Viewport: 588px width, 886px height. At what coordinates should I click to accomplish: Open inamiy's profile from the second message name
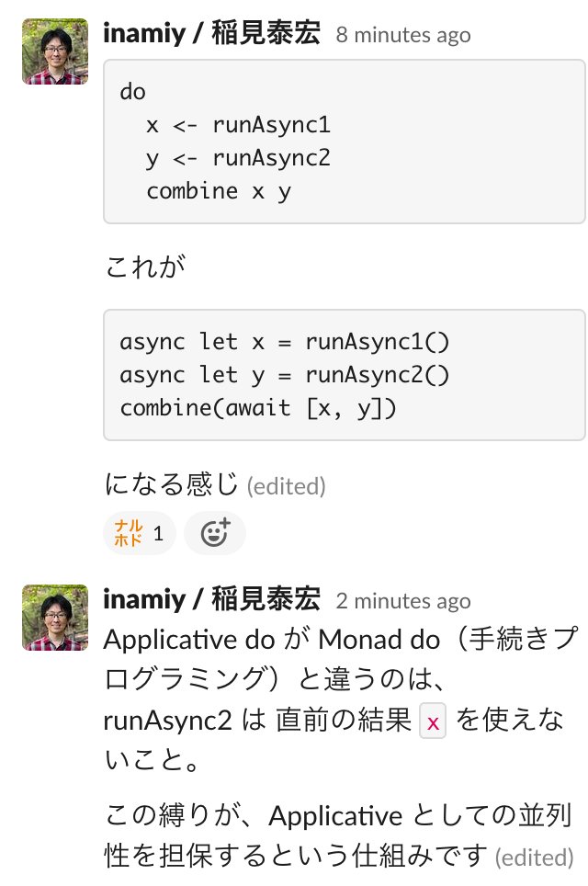212,600
